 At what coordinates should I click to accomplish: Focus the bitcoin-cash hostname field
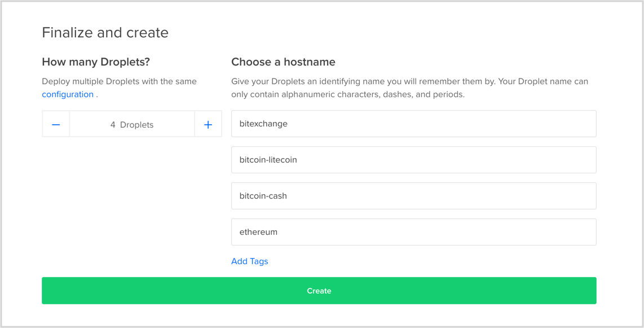pyautogui.click(x=413, y=196)
